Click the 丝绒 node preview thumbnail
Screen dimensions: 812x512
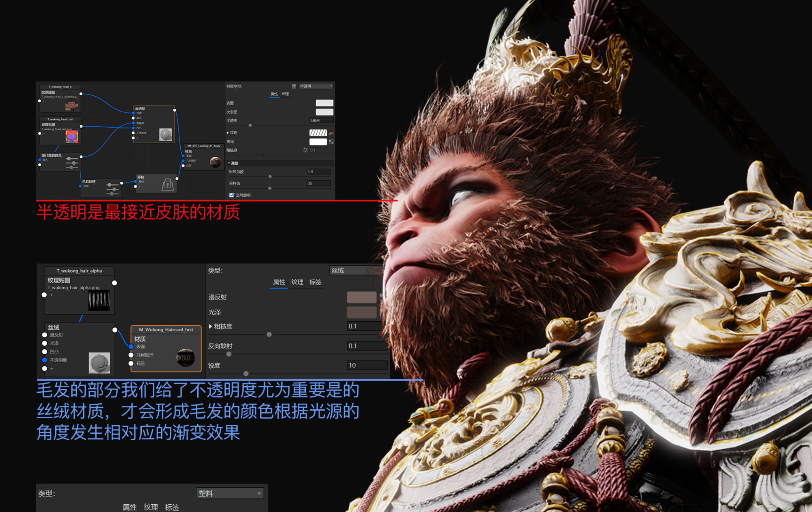[x=99, y=363]
